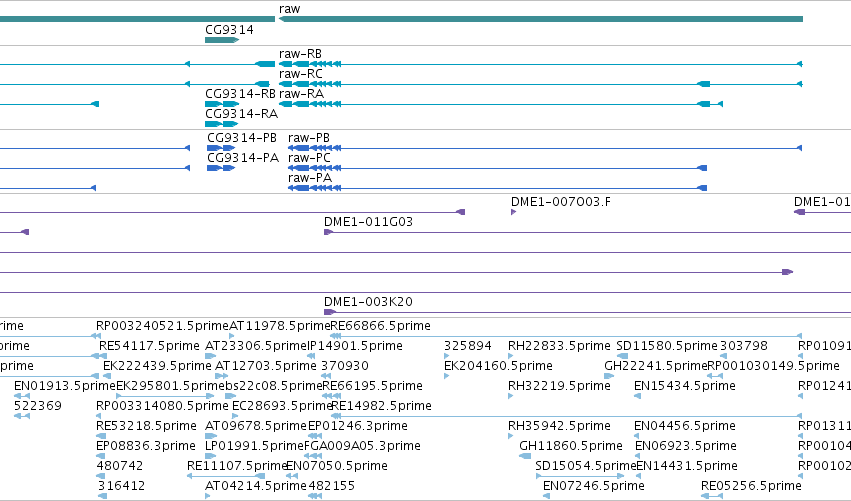
Task: Select the RE54117.5prime EST label
Action: point(149,346)
